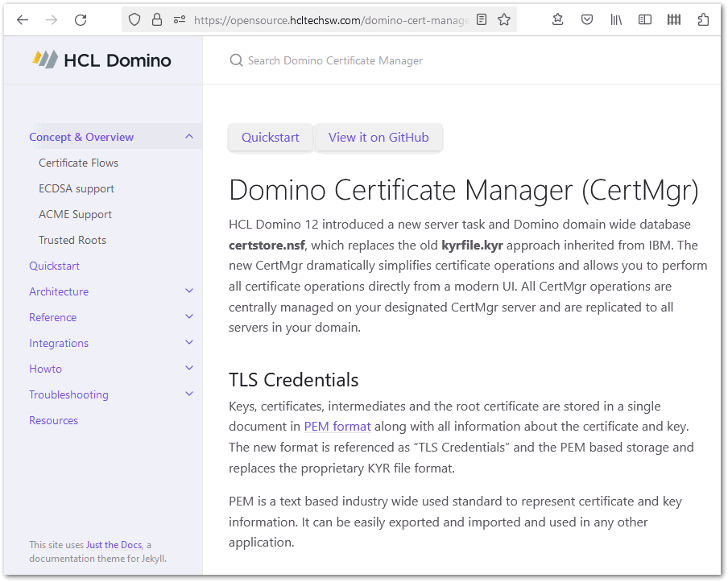Click the Quickstart button above the title
The width and height of the screenshot is (728, 582).
[271, 138]
